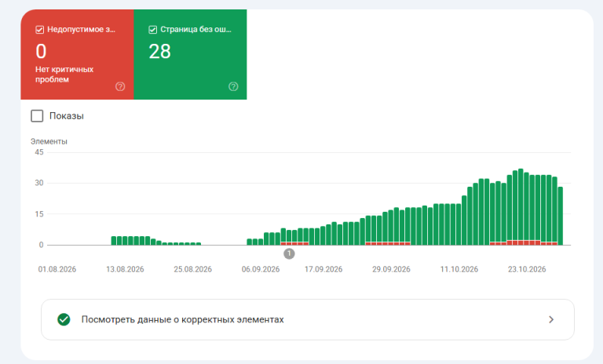Click the chart annotation marker 1

click(x=289, y=253)
